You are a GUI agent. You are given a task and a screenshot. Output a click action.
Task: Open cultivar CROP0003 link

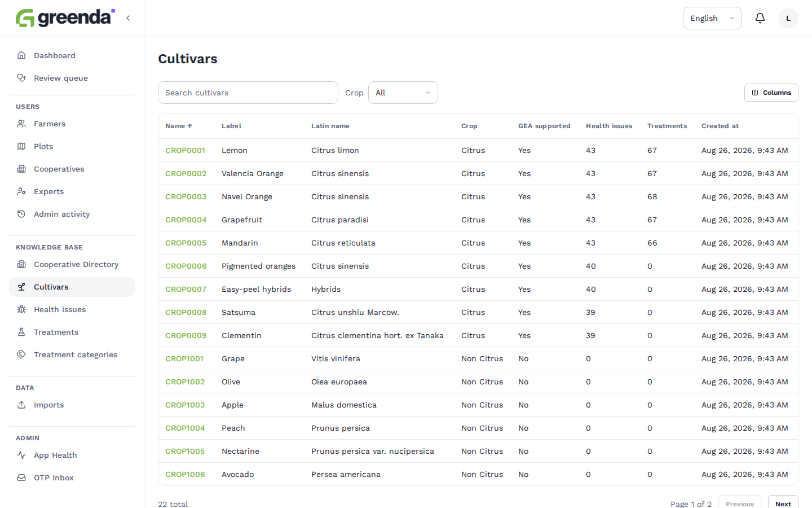pos(186,196)
